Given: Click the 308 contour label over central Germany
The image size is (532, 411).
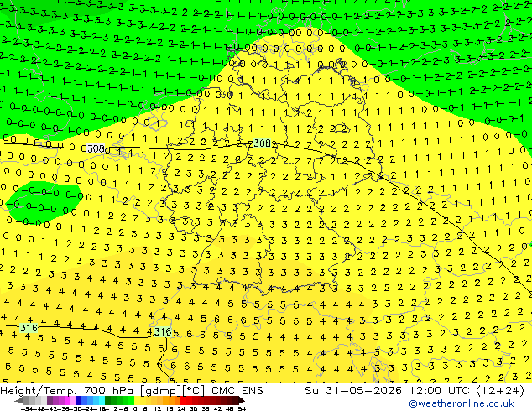Looking at the screenshot, I should coord(263,143).
